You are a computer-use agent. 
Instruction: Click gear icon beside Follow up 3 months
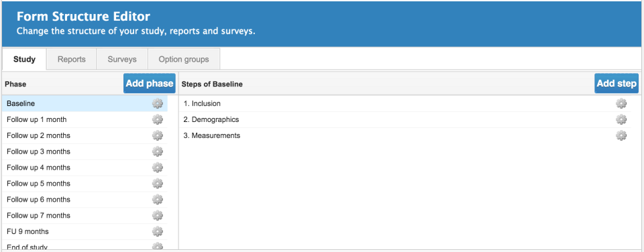157,151
